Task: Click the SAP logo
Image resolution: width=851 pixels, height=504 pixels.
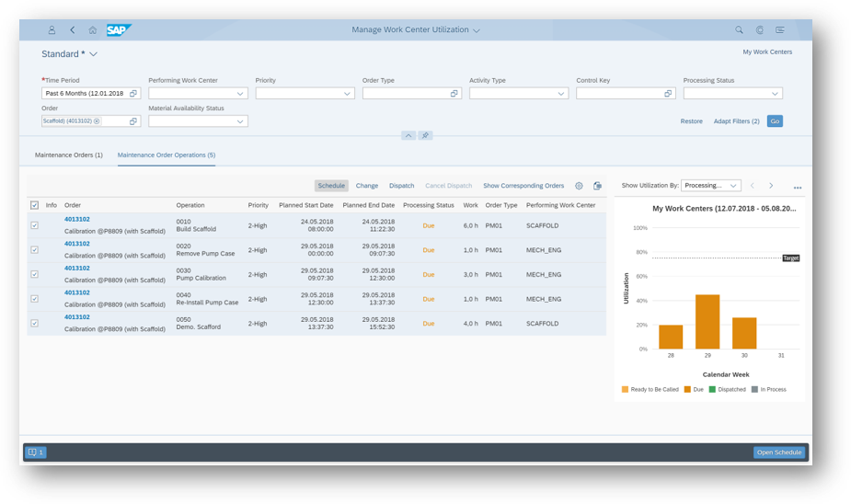Action: (x=119, y=29)
